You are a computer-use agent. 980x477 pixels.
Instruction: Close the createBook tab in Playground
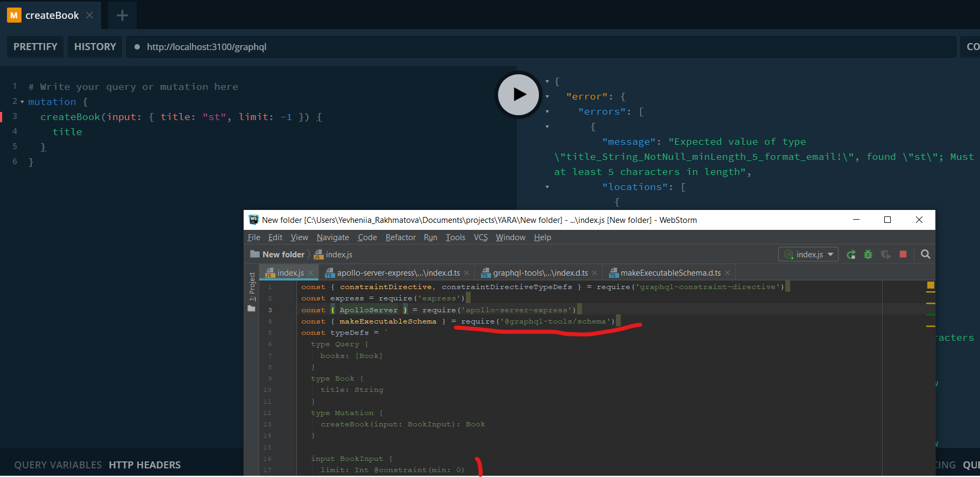(90, 15)
